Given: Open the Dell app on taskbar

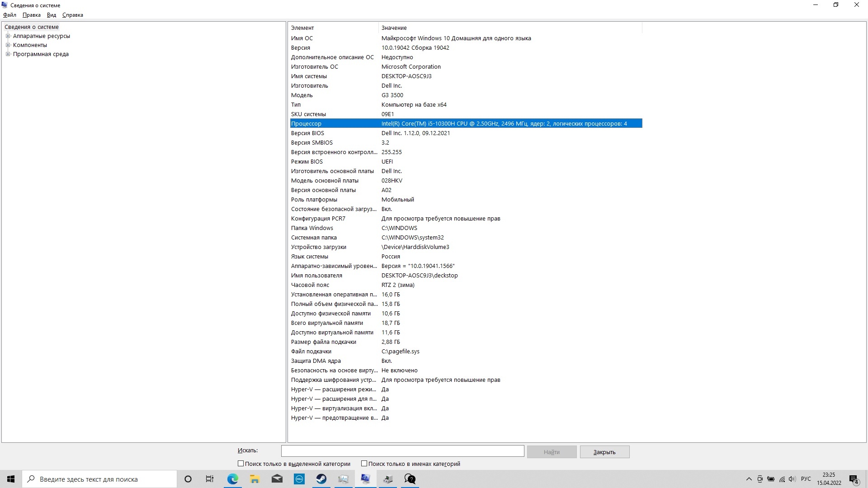Looking at the screenshot, I should coord(299,479).
